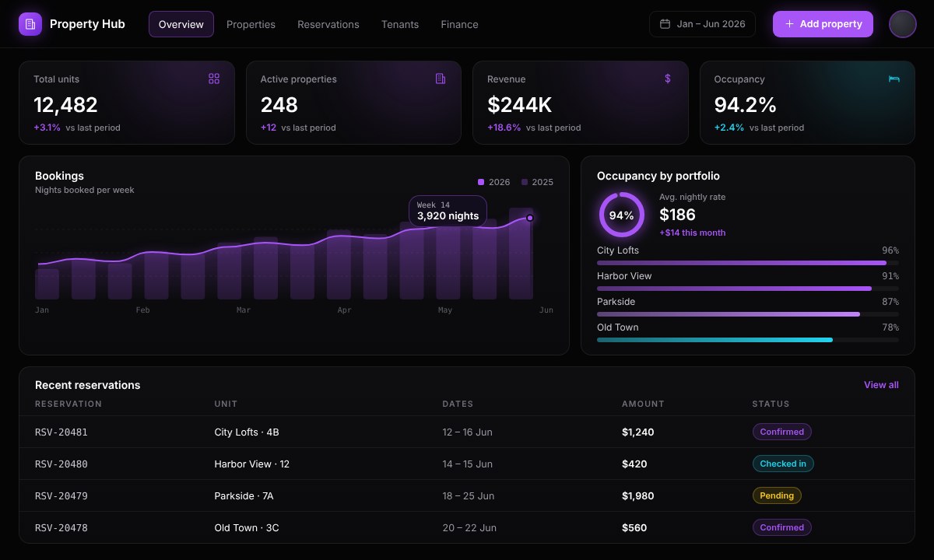
Task: Open the user avatar menu
Action: [903, 24]
